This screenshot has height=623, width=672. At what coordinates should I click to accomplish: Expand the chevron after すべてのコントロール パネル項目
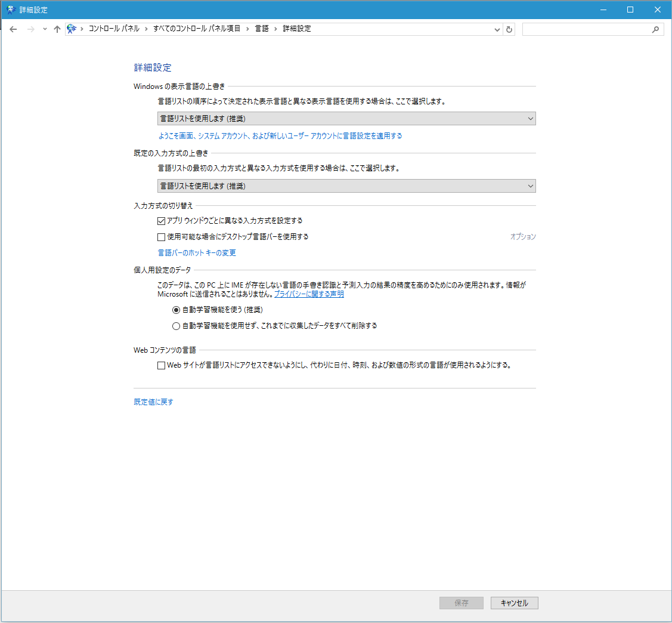pyautogui.click(x=247, y=29)
